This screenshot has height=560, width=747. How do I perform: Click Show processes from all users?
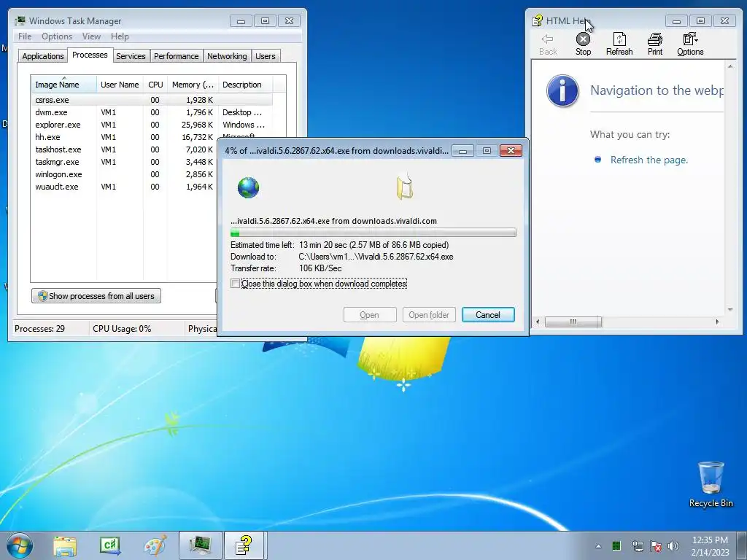pyautogui.click(x=96, y=296)
